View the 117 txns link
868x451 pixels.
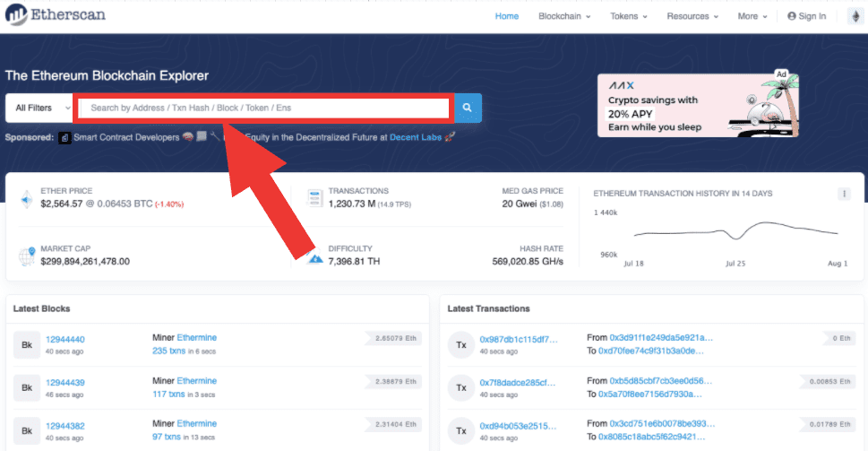coord(168,394)
